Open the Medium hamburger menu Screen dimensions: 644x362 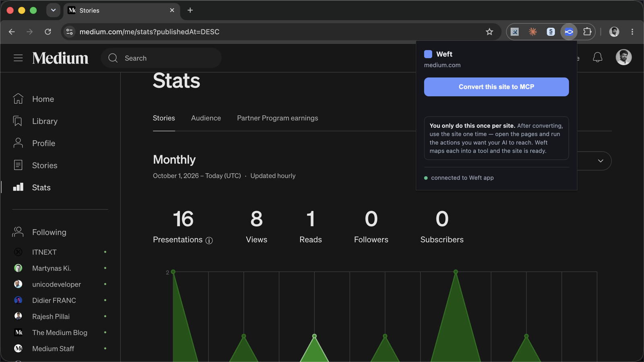point(18,58)
